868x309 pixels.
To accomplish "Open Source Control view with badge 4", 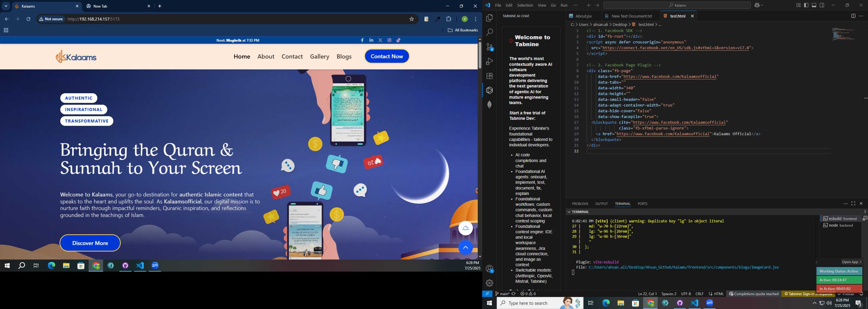I will [489, 47].
